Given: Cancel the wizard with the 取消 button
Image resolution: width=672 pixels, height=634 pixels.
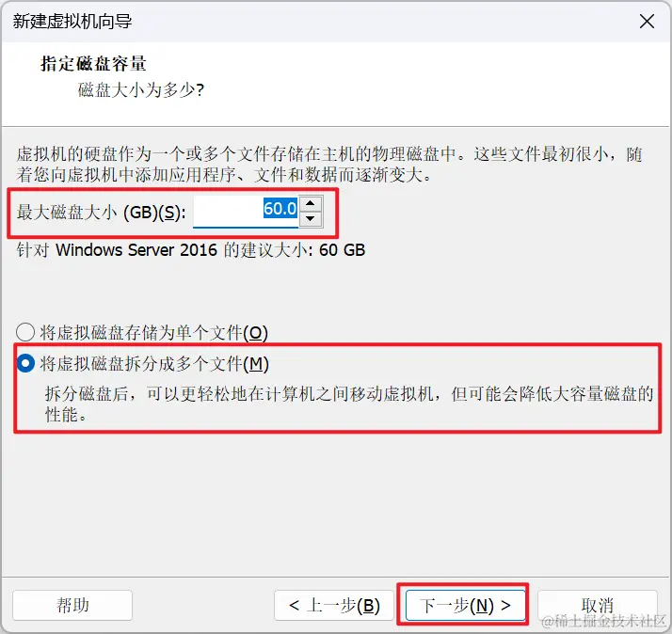Looking at the screenshot, I should point(598,605).
